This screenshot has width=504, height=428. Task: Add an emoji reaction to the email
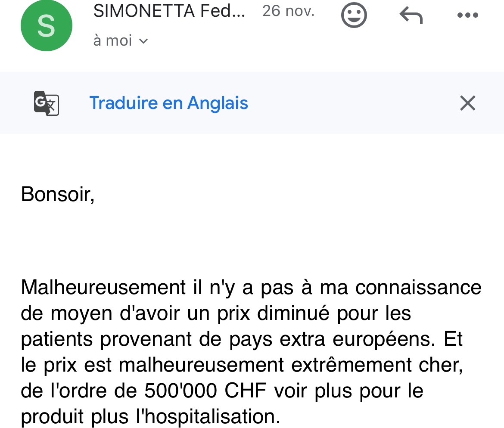point(354,16)
